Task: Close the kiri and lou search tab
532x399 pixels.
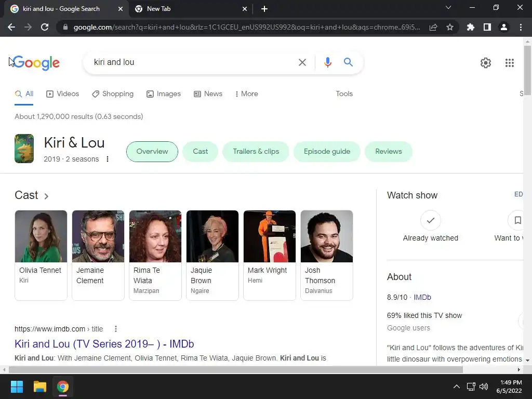Action: point(121,9)
